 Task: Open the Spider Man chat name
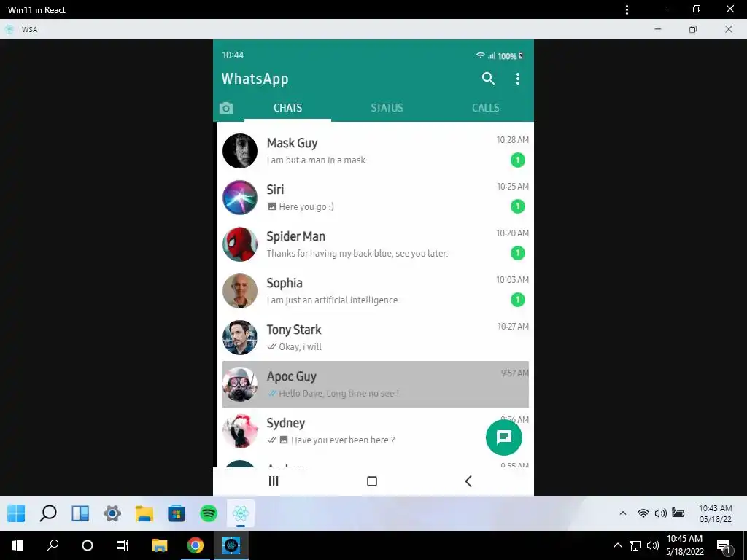(296, 236)
